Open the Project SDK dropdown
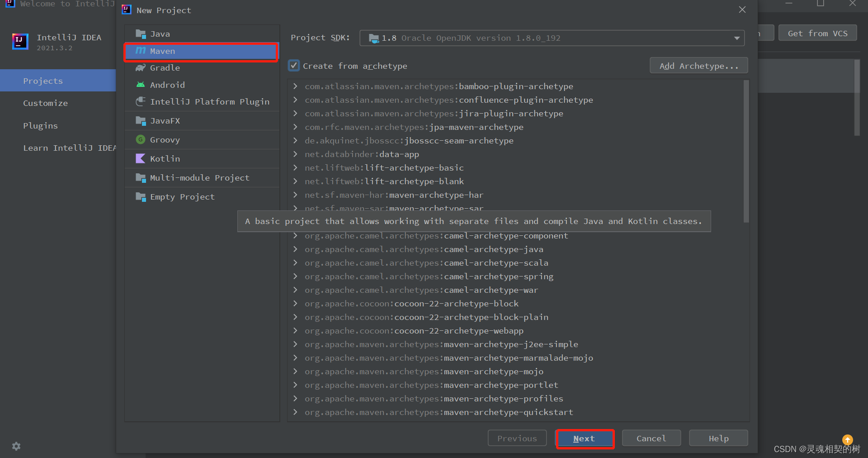This screenshot has width=868, height=458. (737, 38)
